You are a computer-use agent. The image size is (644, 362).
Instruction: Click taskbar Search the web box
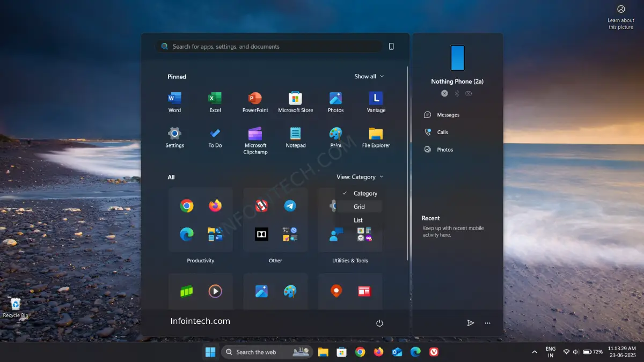(x=268, y=352)
